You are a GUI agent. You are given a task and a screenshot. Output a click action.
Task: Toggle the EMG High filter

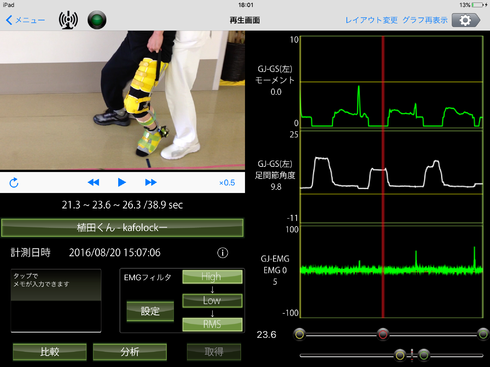(x=212, y=277)
